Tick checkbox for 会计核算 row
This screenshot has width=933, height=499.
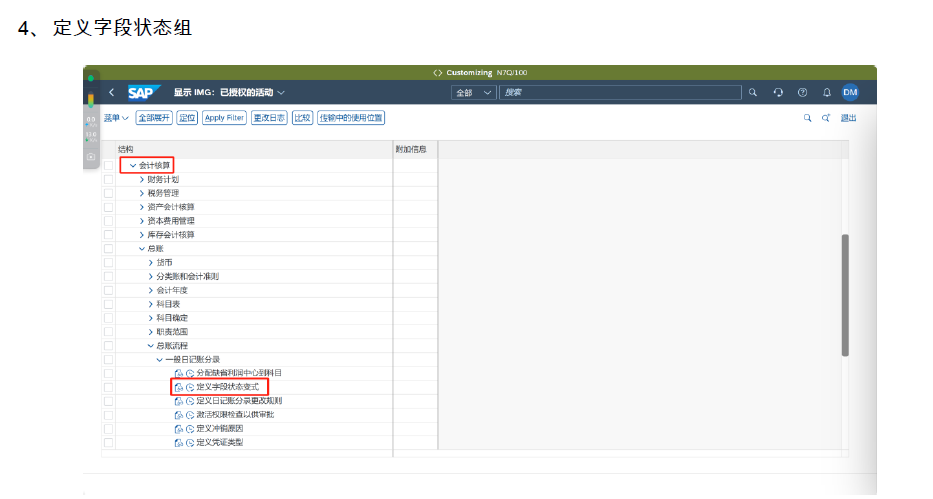tap(108, 165)
